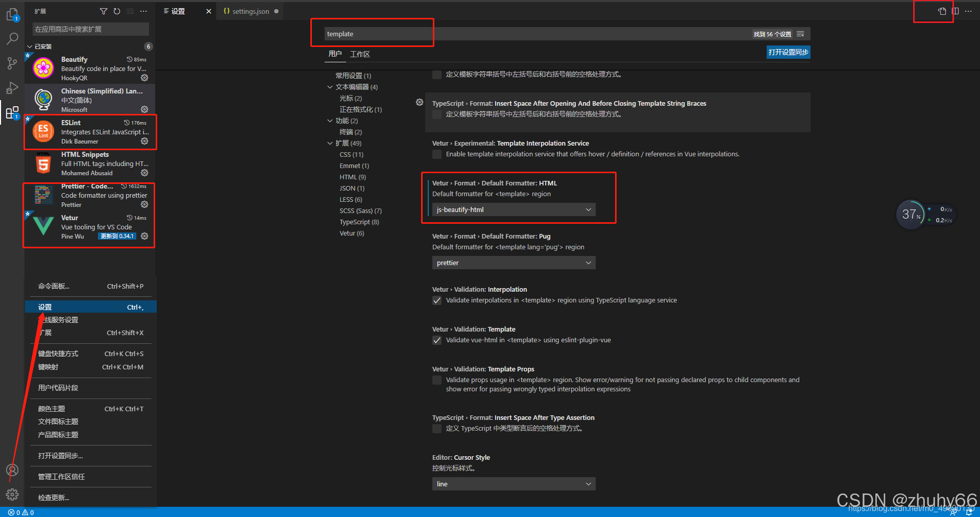
Task: Uncheck Vetur Validation Template checkbox
Action: tap(437, 340)
